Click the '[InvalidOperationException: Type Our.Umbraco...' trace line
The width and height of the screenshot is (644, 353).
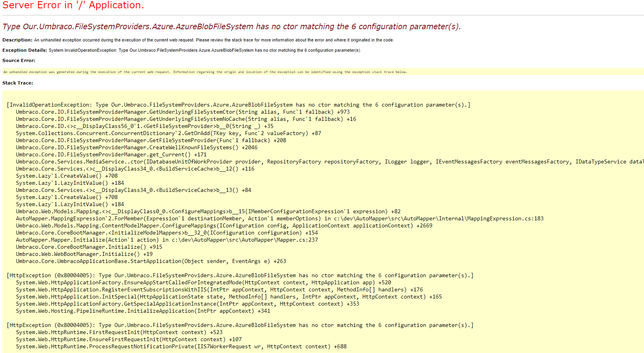[x=239, y=105]
